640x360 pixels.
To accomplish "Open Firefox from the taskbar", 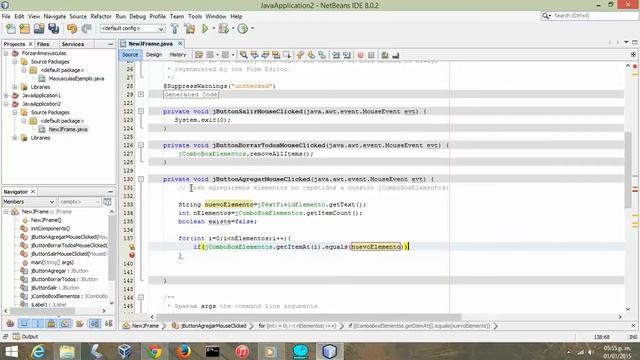I will [184, 351].
